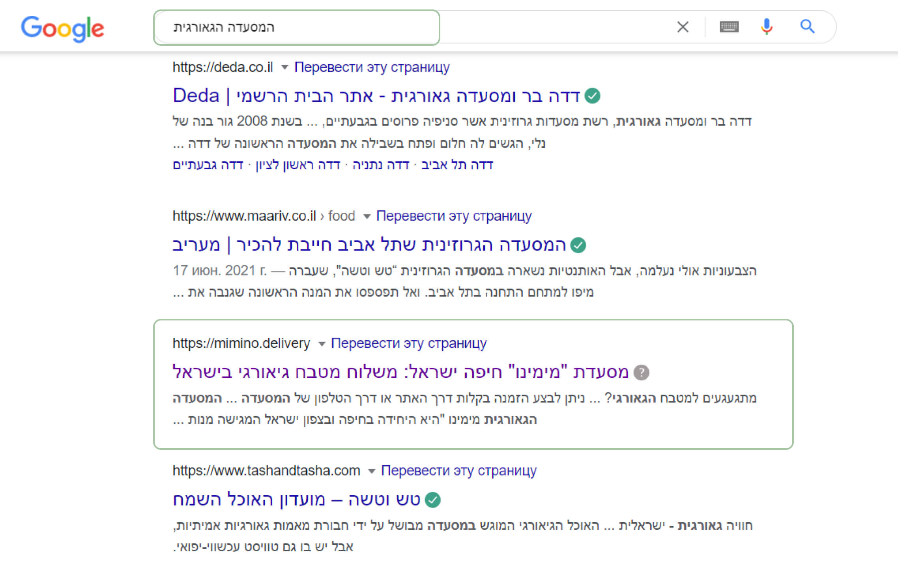This screenshot has height=588, width=898.
Task: Expand dropdown arrow next to deda.co.il URL
Action: [x=284, y=67]
